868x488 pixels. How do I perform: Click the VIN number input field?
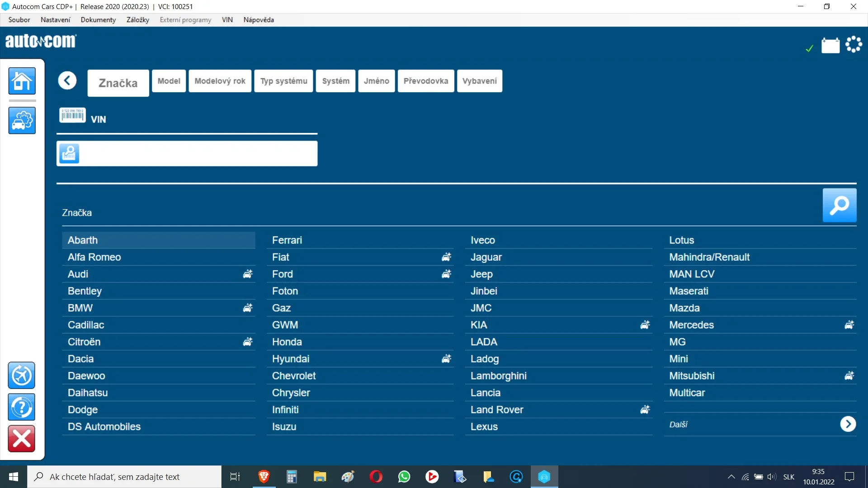[199, 154]
